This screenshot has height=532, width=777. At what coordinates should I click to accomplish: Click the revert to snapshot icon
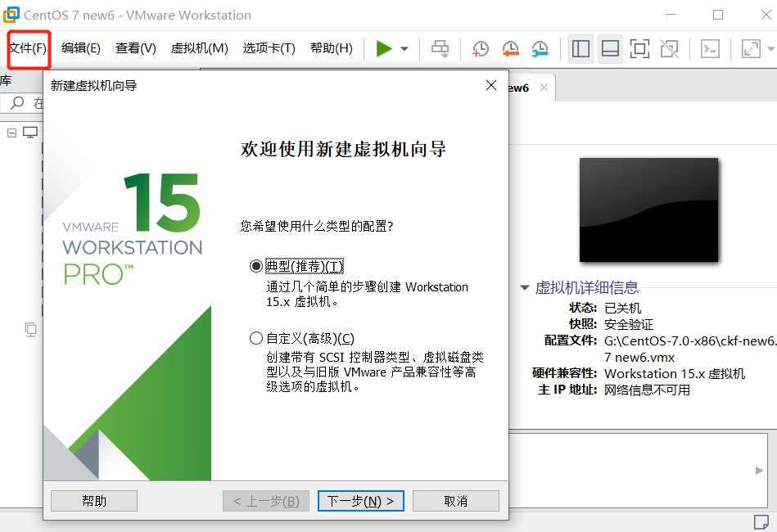510,48
